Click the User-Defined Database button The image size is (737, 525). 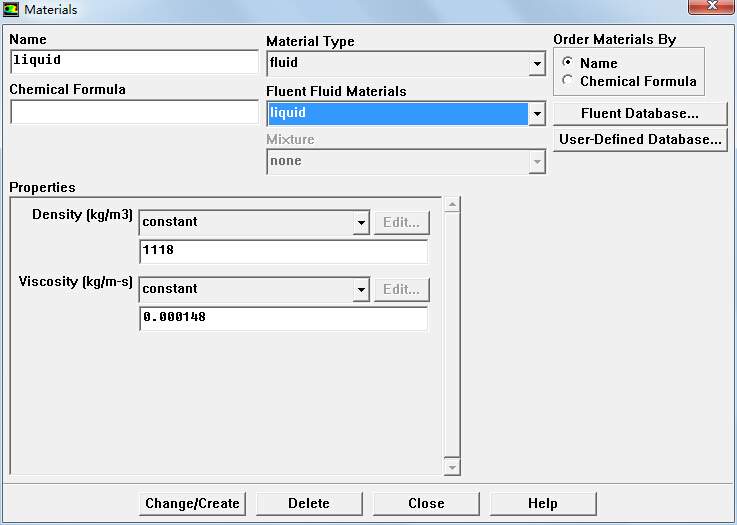pyautogui.click(x=640, y=140)
